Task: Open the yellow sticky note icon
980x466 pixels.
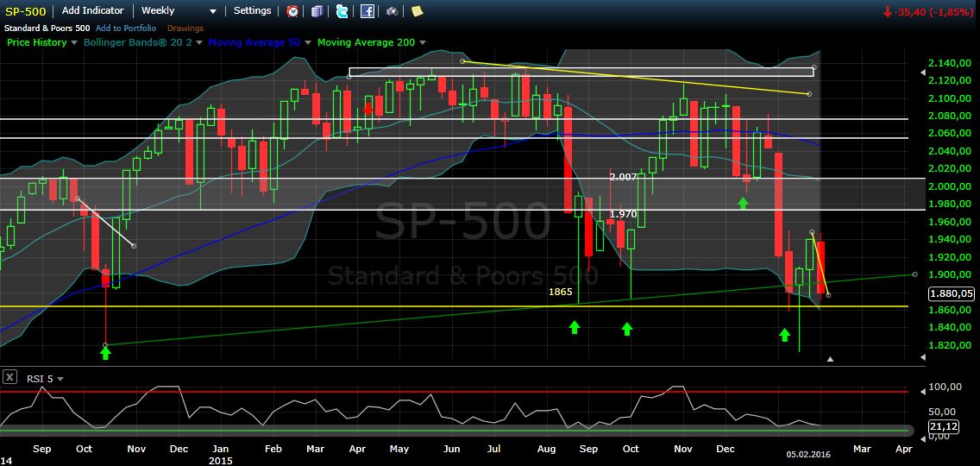Action: pos(417,11)
